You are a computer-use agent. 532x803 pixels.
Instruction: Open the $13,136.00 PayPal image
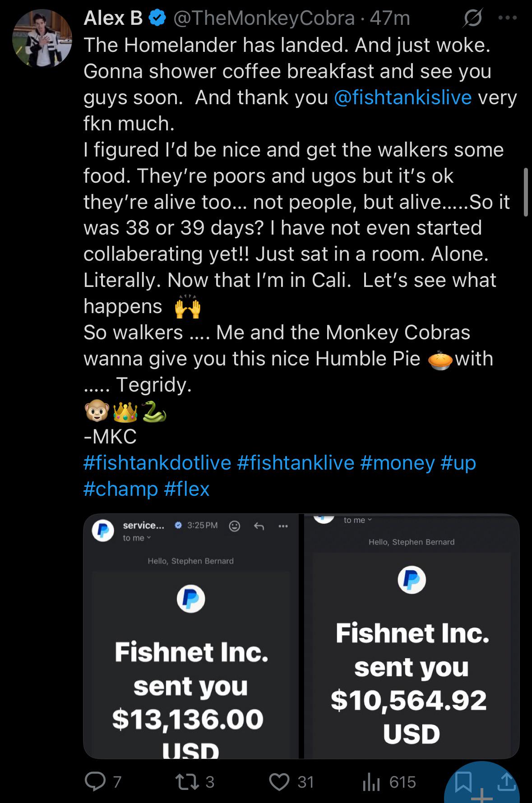pyautogui.click(x=191, y=636)
